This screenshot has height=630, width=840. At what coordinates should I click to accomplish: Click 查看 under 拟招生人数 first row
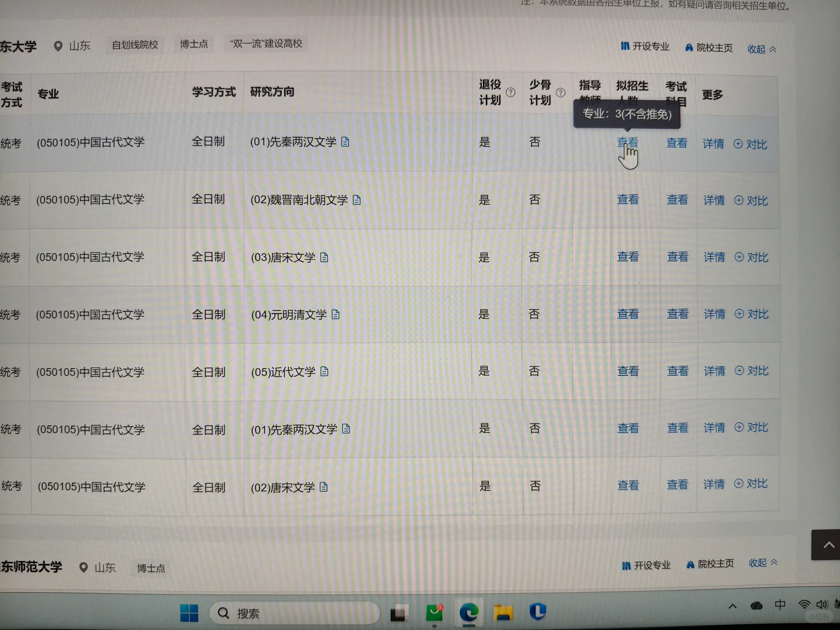(628, 142)
